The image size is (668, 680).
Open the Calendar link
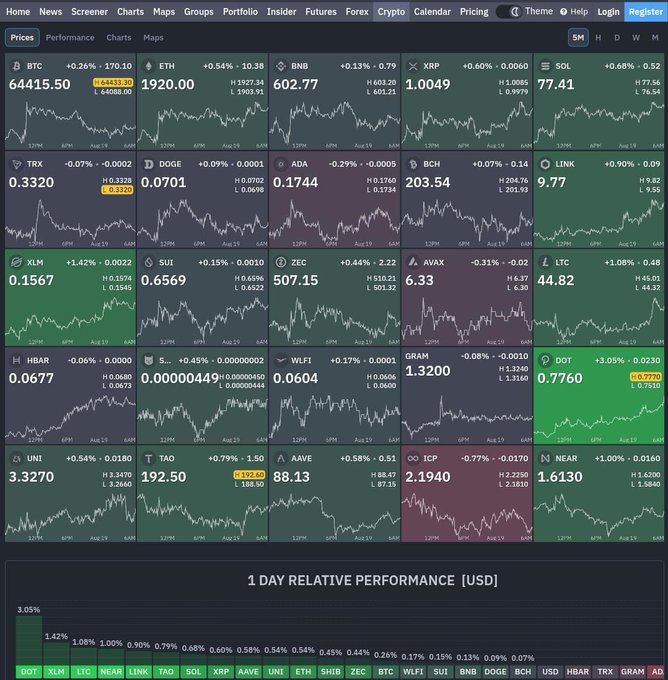point(432,12)
